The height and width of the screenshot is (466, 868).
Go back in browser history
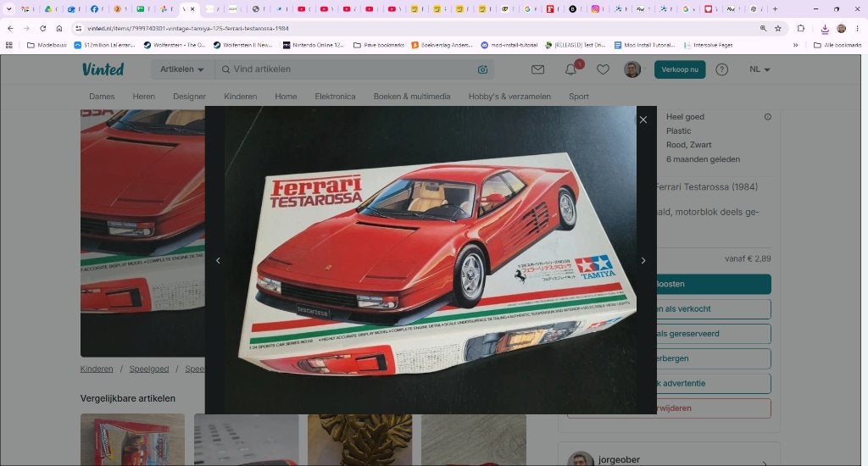click(x=10, y=28)
